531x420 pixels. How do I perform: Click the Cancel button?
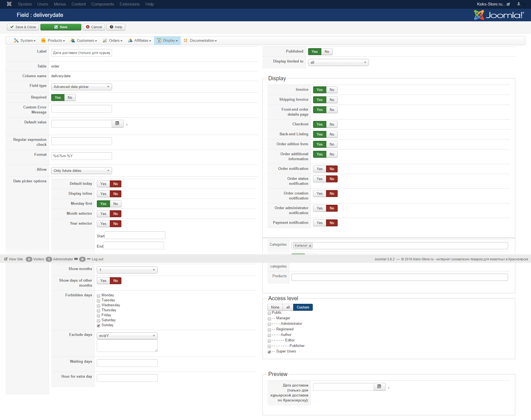tap(94, 27)
